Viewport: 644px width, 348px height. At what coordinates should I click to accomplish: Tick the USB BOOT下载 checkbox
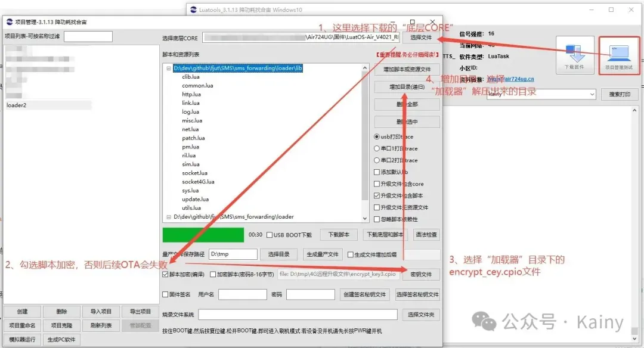tap(270, 235)
